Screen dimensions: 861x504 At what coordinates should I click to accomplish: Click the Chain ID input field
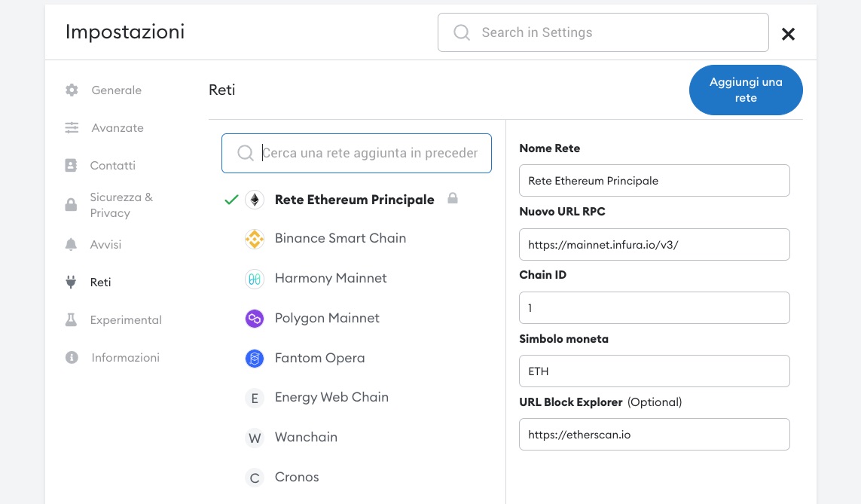coord(654,308)
